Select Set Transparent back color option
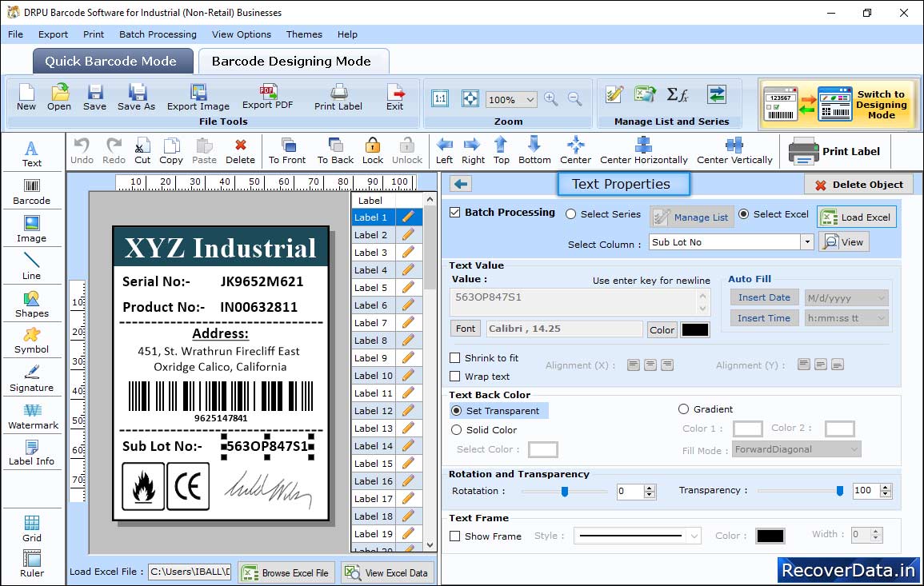Viewport: 924px width, 586px height. coord(456,410)
